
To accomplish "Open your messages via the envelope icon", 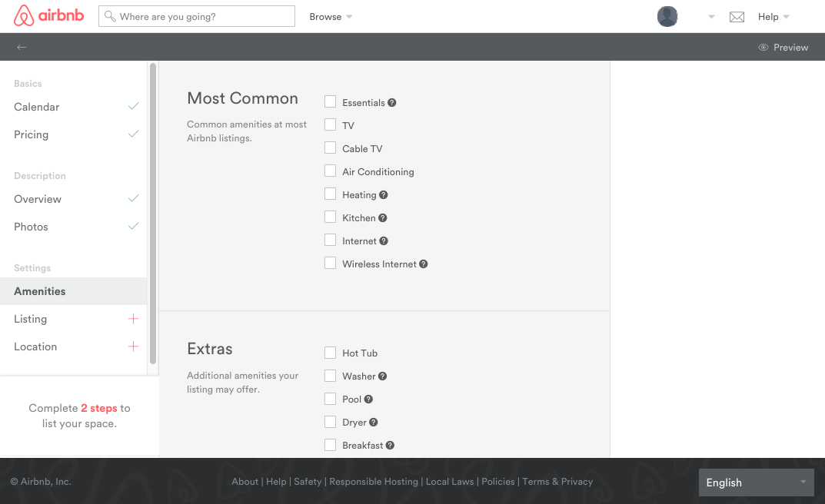I will pos(737,16).
